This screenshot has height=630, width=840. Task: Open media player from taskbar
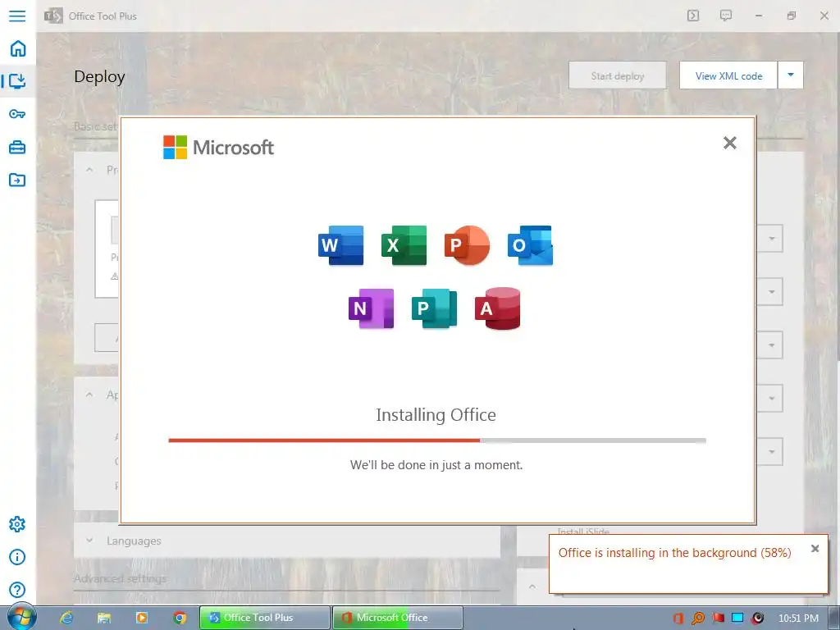click(142, 618)
